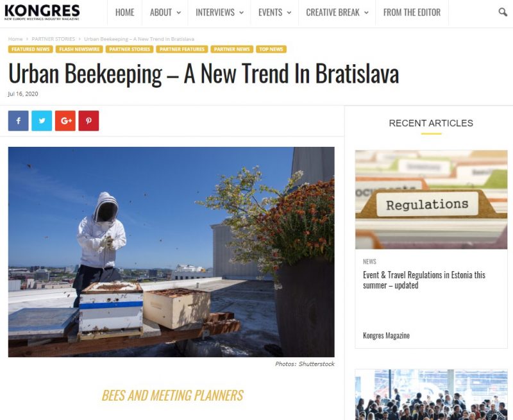Viewport: 513px width, 420px height.
Task: Click the Kongres magazine logo
Action: (42, 12)
